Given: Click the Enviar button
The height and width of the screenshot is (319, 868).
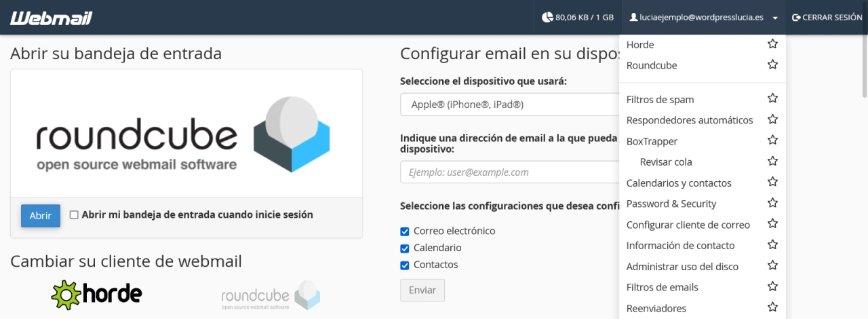Looking at the screenshot, I should click(422, 290).
